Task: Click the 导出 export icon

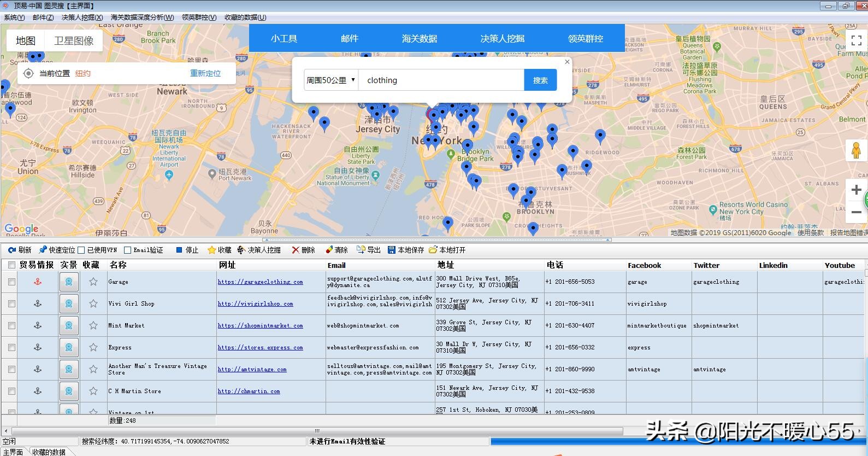Action: click(361, 250)
